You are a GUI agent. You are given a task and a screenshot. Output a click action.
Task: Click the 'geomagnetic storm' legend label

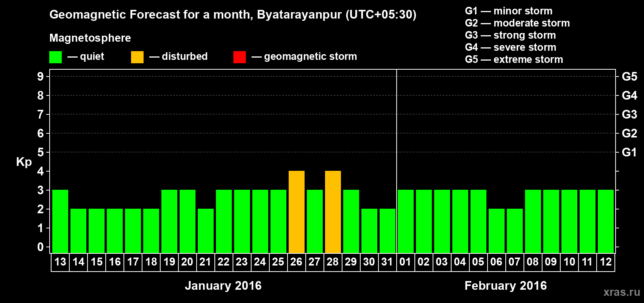pyautogui.click(x=311, y=56)
